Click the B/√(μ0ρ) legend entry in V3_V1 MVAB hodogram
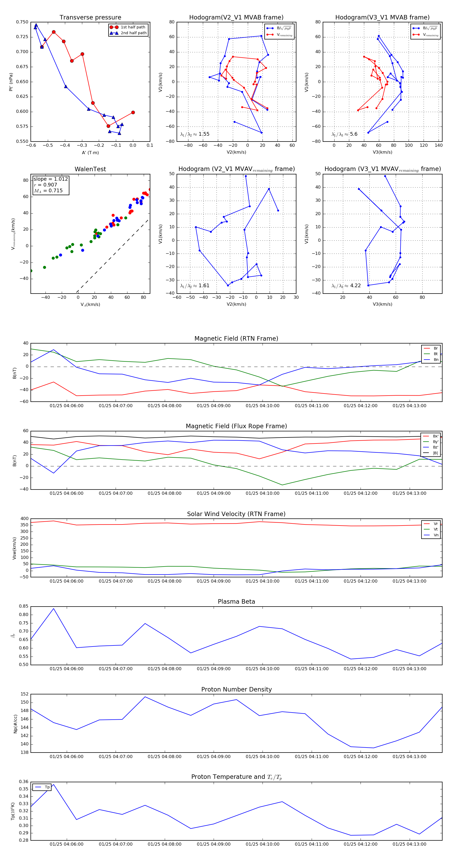This screenshot has height=868, width=473. (x=425, y=28)
